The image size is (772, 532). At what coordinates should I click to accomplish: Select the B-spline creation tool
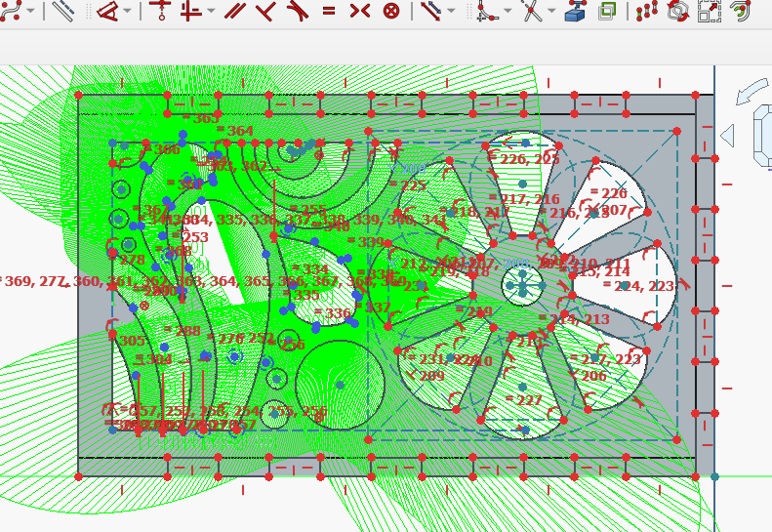point(12,11)
